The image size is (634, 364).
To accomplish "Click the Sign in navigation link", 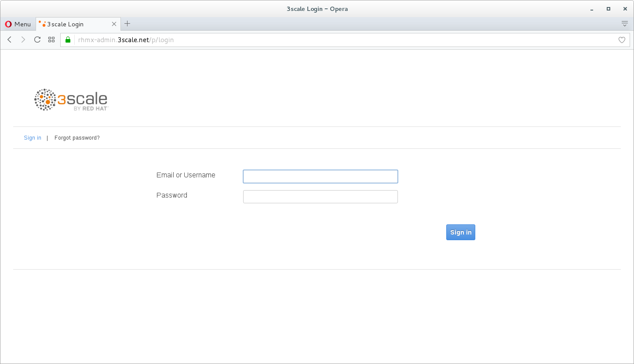I will [x=33, y=138].
